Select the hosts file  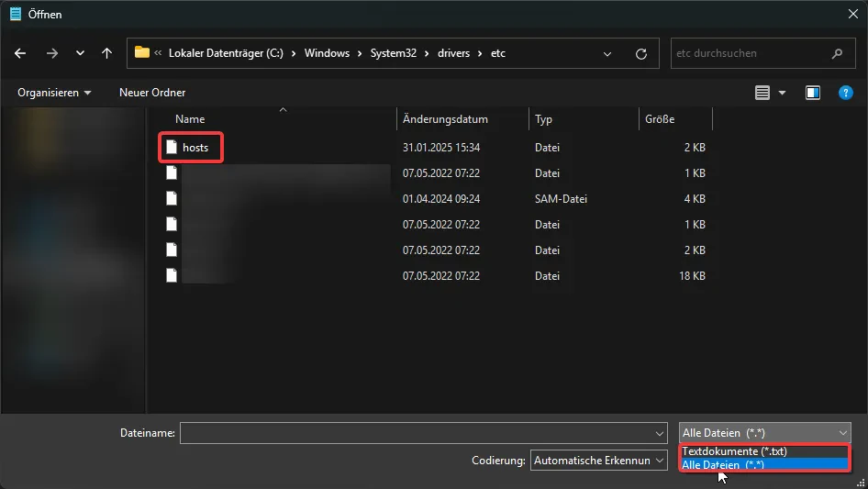point(195,148)
